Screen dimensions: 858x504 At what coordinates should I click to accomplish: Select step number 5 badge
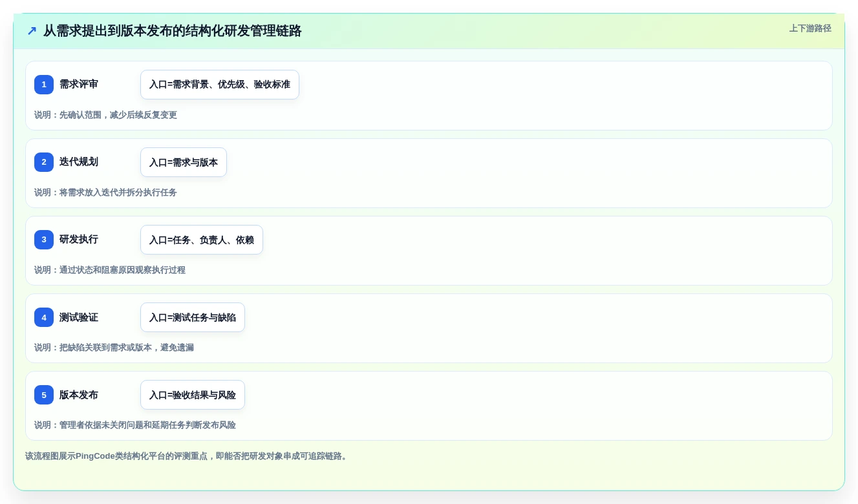pyautogui.click(x=44, y=395)
